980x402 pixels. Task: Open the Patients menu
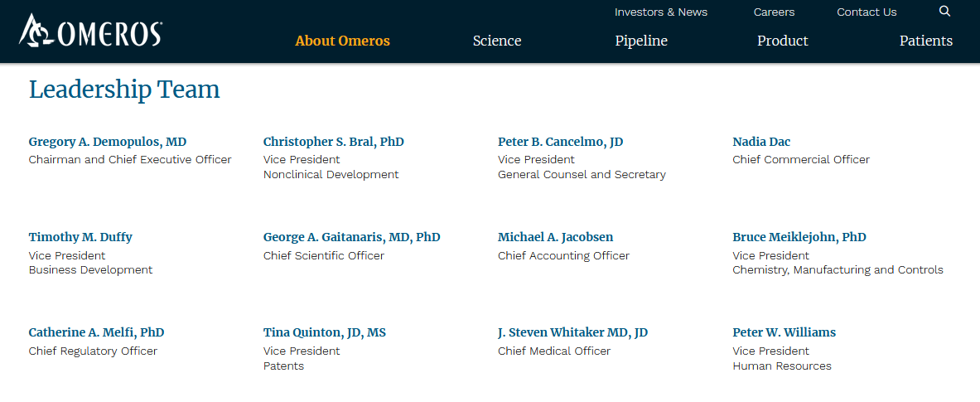(925, 41)
